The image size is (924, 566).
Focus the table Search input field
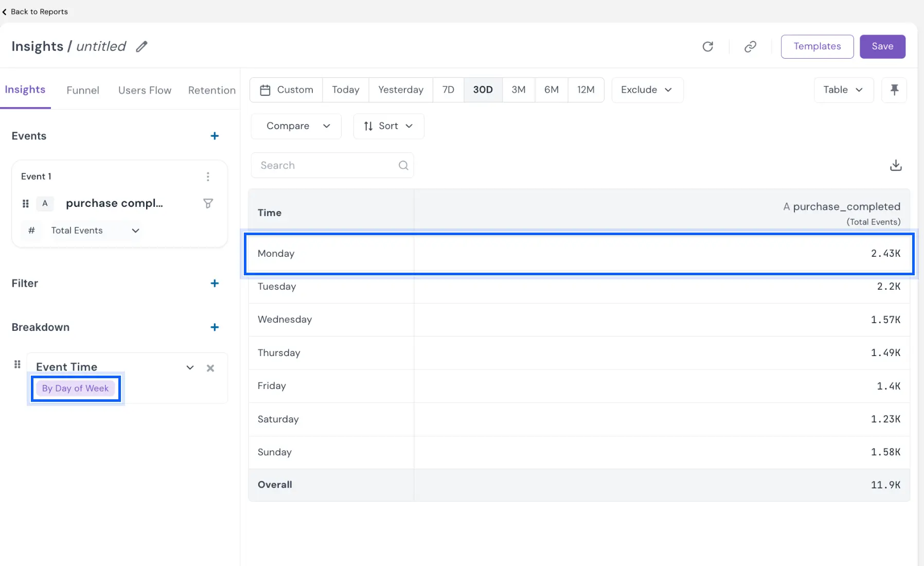(x=332, y=165)
